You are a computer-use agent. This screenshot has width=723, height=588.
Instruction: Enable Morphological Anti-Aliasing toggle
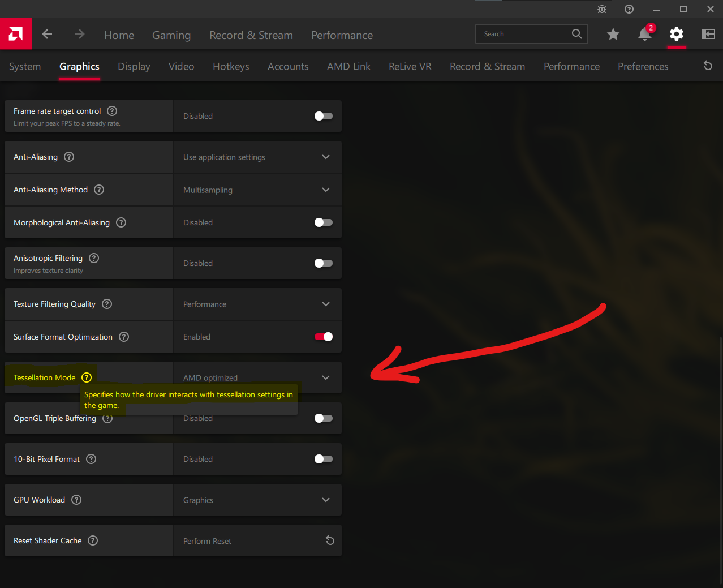(x=324, y=222)
